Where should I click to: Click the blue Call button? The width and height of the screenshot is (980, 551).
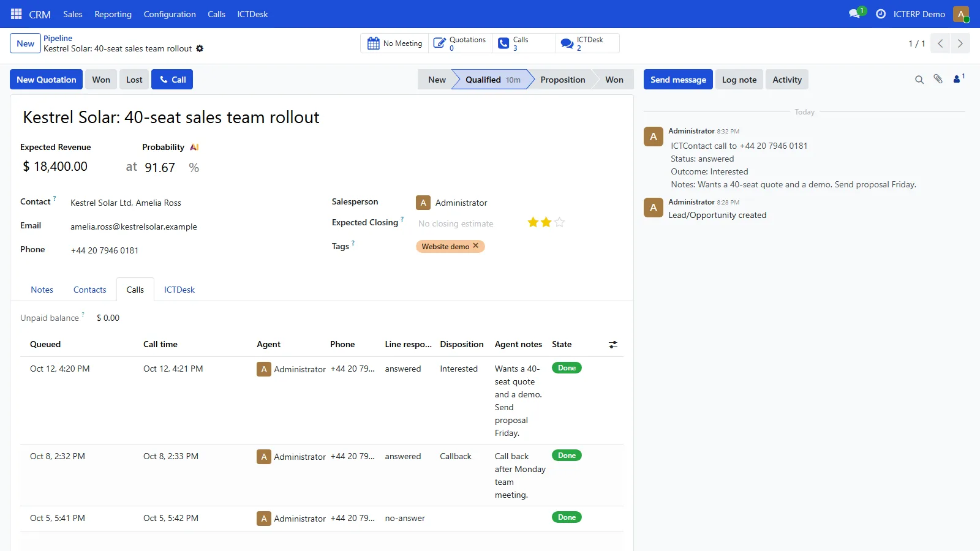172,80
